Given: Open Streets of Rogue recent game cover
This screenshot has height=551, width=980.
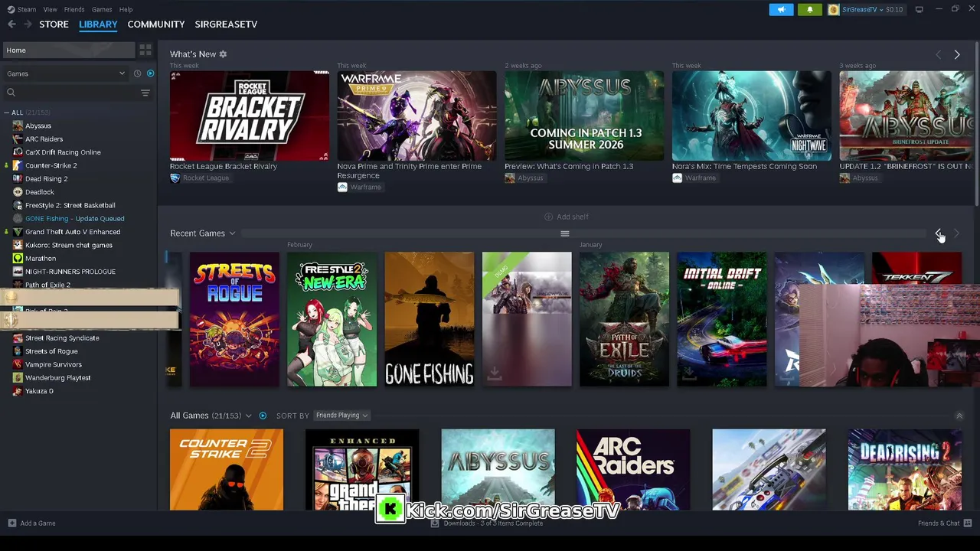Looking at the screenshot, I should tap(234, 319).
